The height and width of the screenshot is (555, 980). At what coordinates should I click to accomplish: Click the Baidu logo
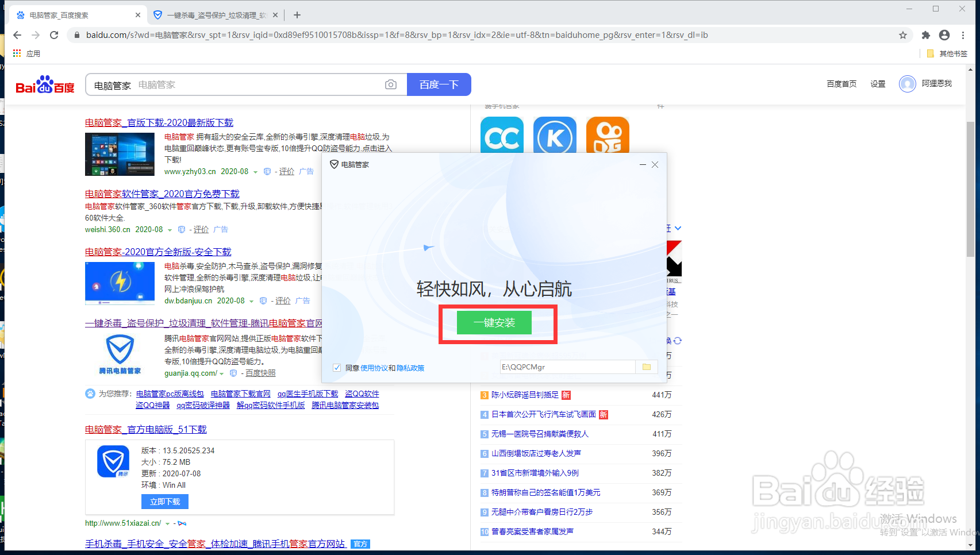(45, 84)
